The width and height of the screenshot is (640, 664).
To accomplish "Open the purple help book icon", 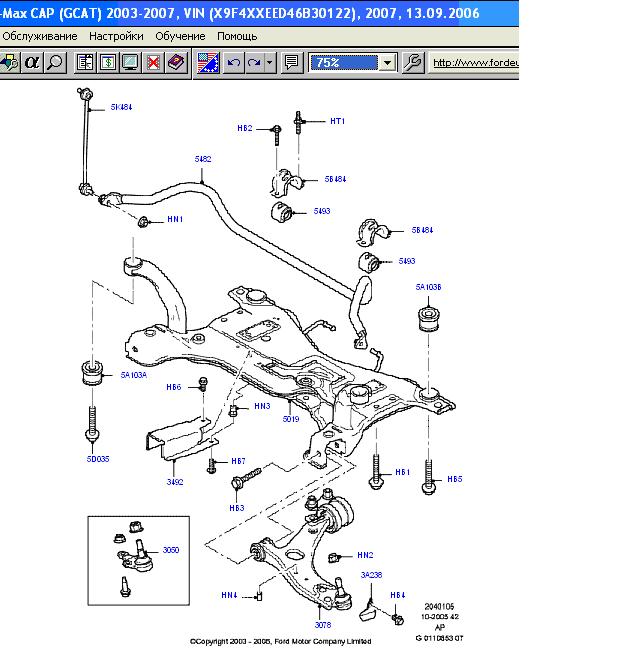I will [x=176, y=63].
